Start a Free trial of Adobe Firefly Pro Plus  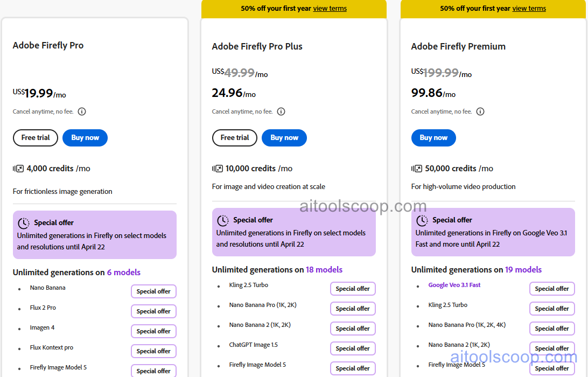pos(234,138)
